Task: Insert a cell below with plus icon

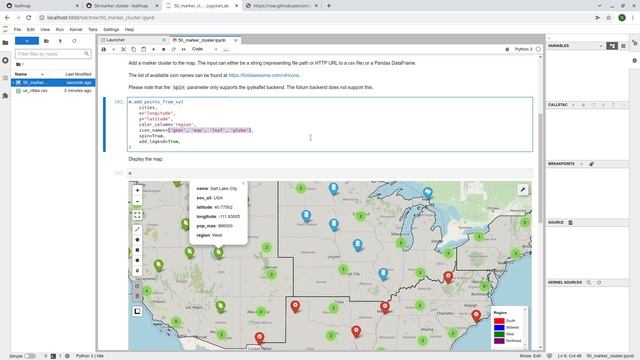Action: pos(113,49)
